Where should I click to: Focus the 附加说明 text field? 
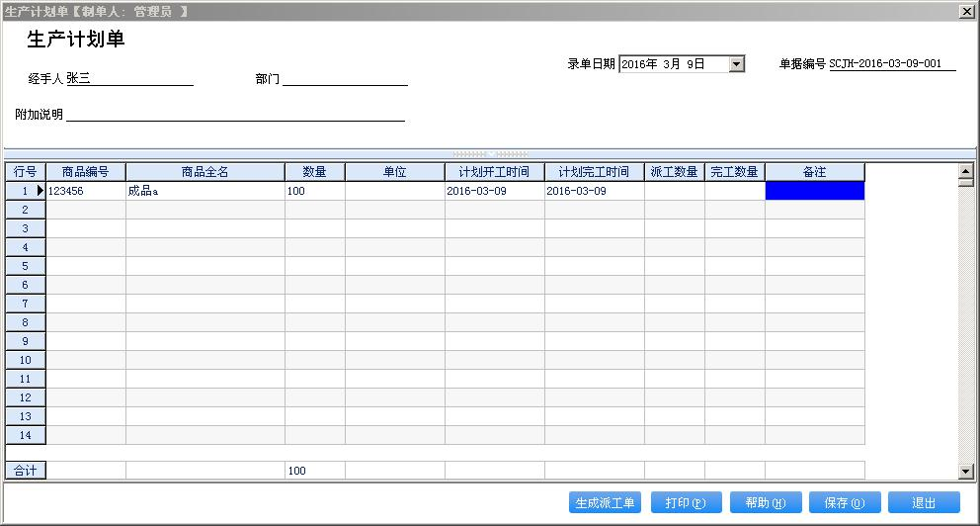235,115
